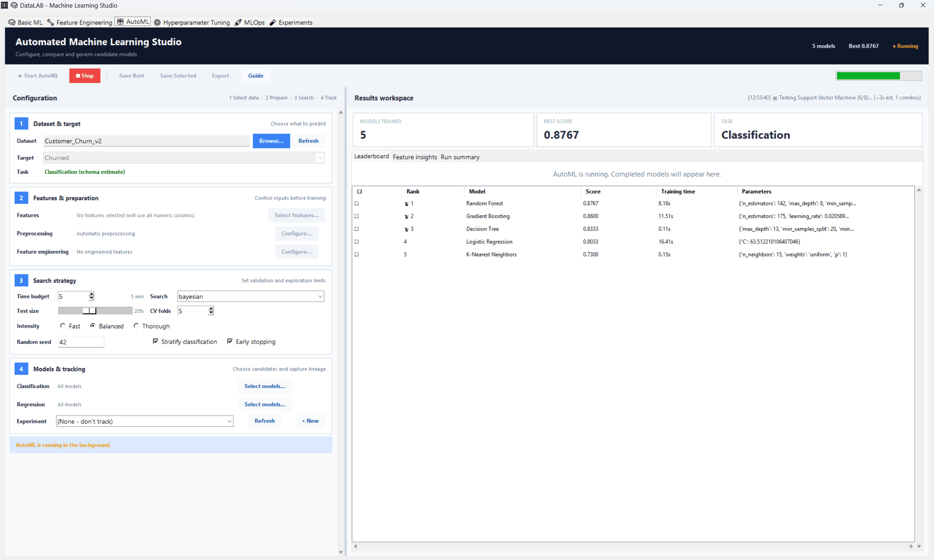
Task: Click the medal icon beside rank 2
Action: click(x=407, y=217)
